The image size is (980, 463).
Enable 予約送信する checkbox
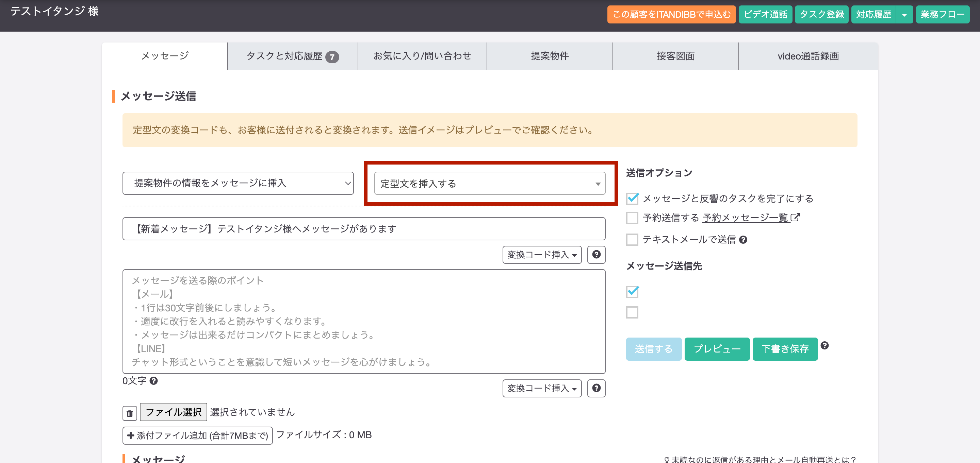(x=632, y=218)
